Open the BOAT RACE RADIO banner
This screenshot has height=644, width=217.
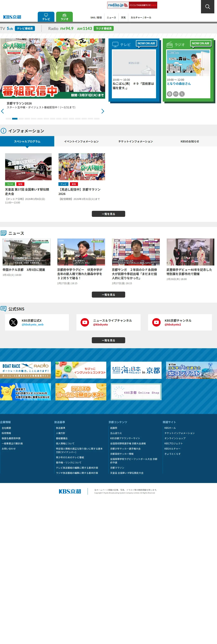(26, 370)
